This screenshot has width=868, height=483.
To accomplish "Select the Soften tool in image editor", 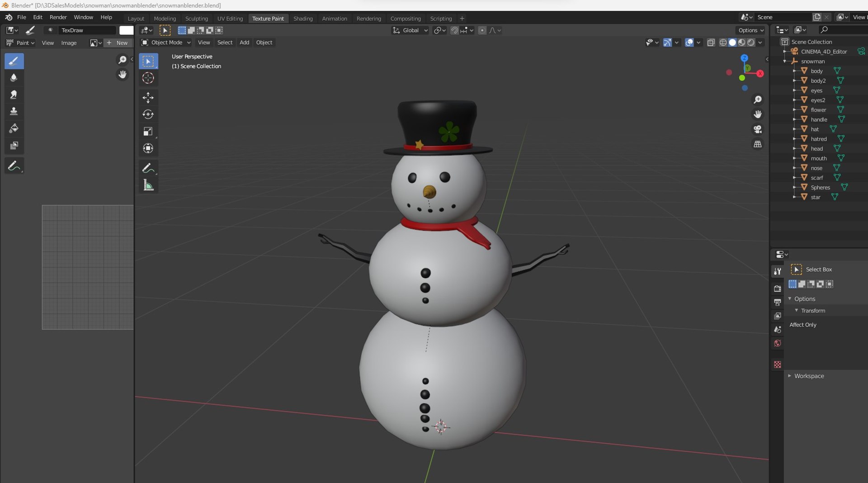I will (14, 78).
